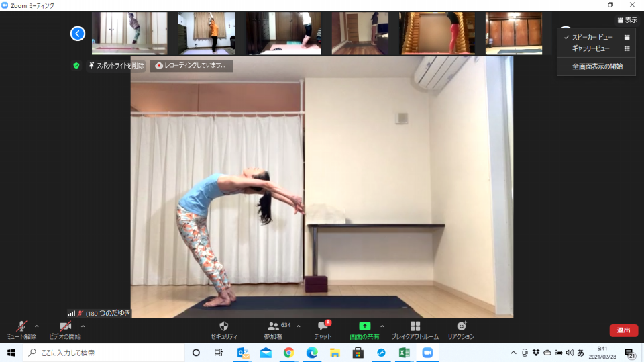Open File Explorer from the taskbar
Screen dimensions: 644x362
pyautogui.click(x=335, y=353)
